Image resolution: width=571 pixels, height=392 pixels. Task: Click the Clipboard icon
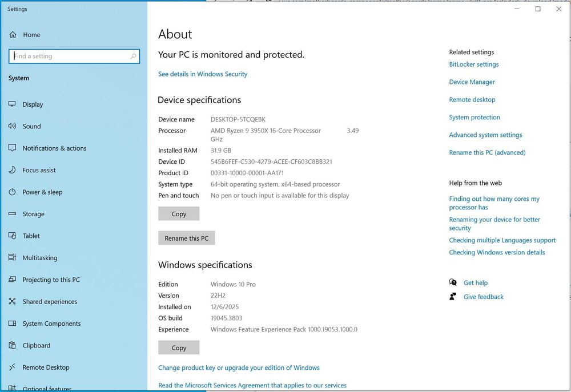[x=12, y=345]
